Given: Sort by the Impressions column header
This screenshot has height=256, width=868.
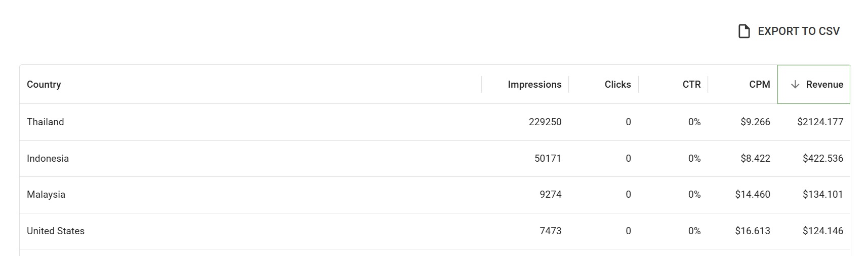Looking at the screenshot, I should point(534,85).
